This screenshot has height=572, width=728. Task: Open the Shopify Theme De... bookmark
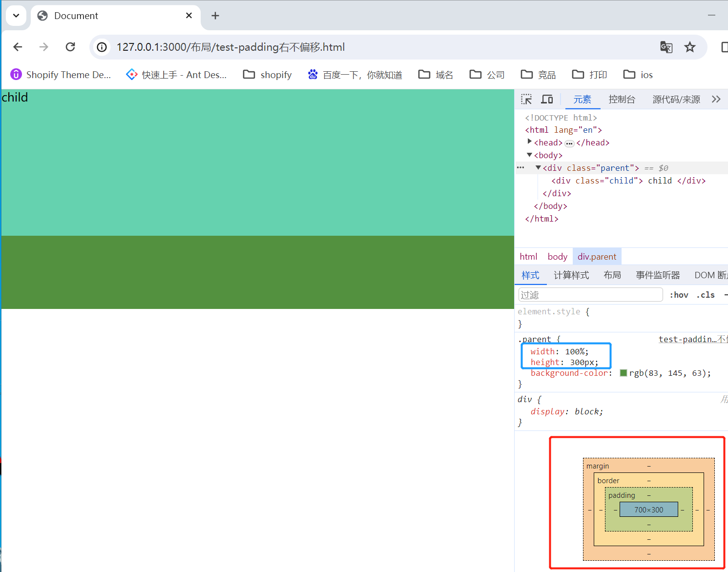pos(60,74)
